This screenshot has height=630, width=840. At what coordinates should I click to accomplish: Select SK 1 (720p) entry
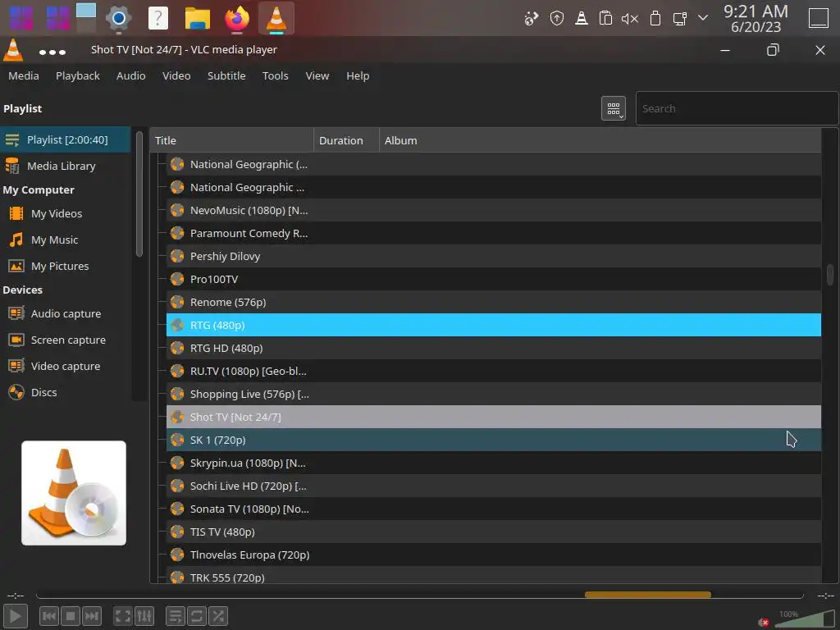click(x=493, y=440)
